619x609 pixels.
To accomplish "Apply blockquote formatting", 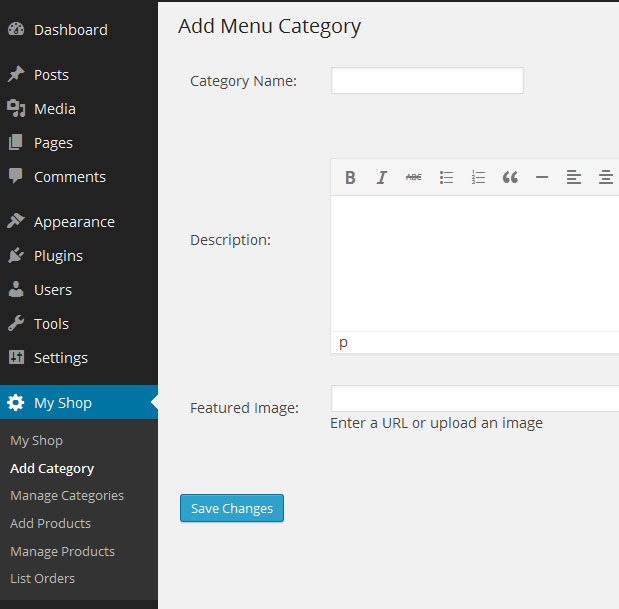I will (510, 177).
